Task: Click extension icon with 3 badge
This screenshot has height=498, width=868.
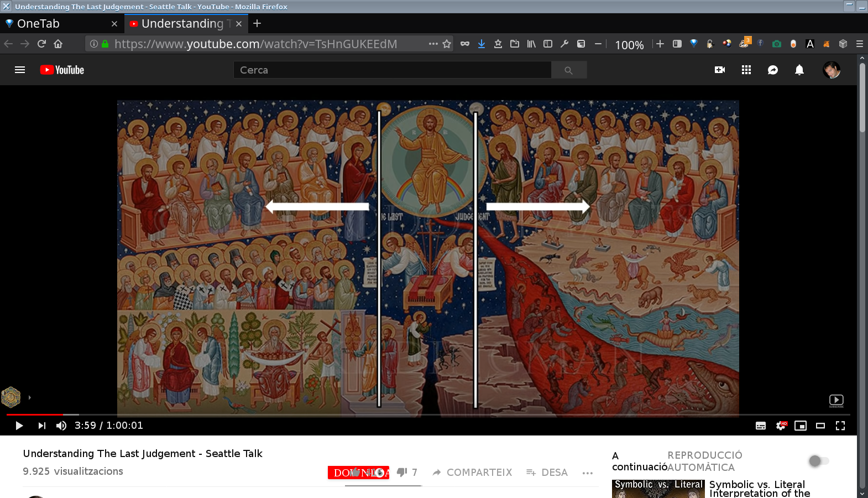Action: click(744, 43)
